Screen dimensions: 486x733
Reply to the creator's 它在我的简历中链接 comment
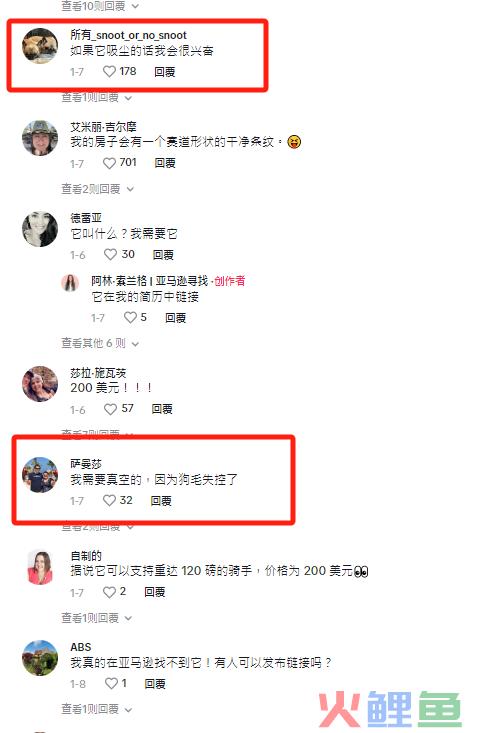(x=175, y=318)
